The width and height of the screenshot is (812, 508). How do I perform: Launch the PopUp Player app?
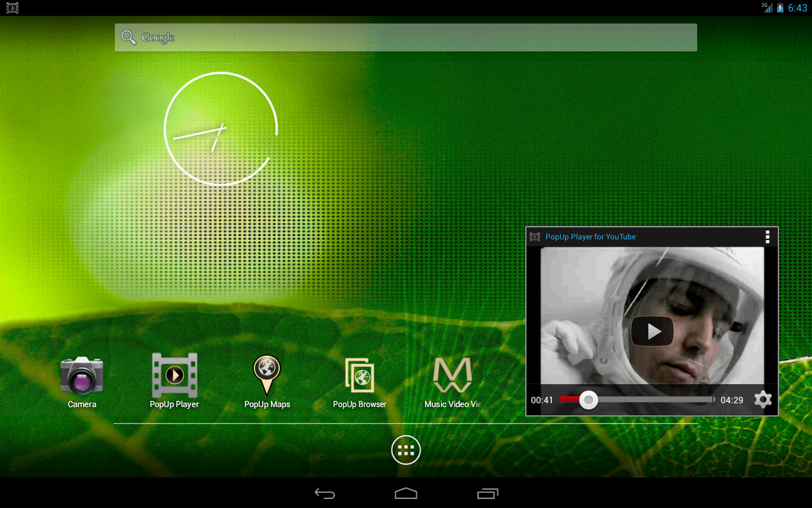(174, 382)
